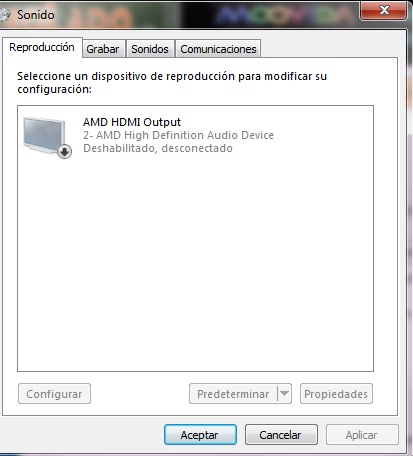Switch to the Comunicaciones tab
The width and height of the screenshot is (413, 456).
218,49
